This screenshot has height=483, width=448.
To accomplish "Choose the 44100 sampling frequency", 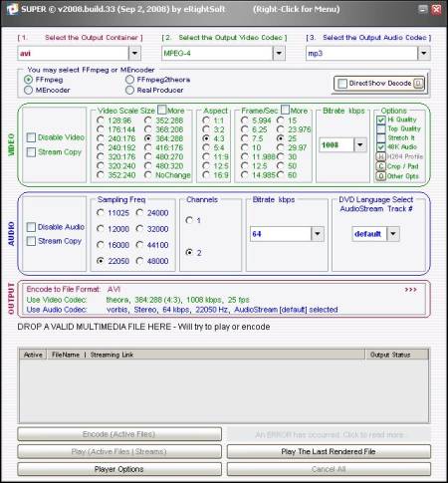I will point(139,245).
